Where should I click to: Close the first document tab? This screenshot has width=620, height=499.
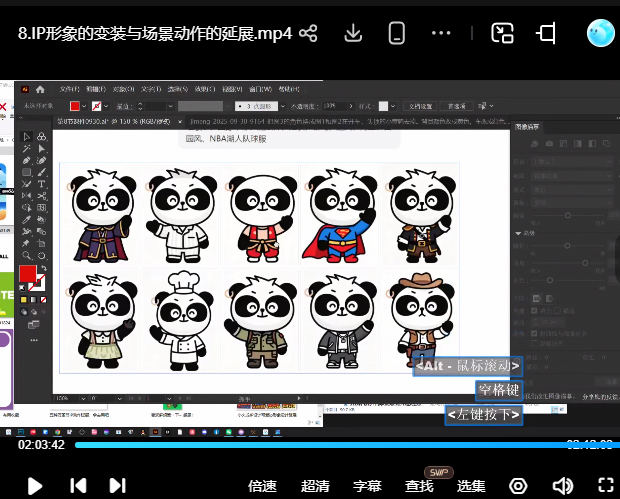point(180,122)
